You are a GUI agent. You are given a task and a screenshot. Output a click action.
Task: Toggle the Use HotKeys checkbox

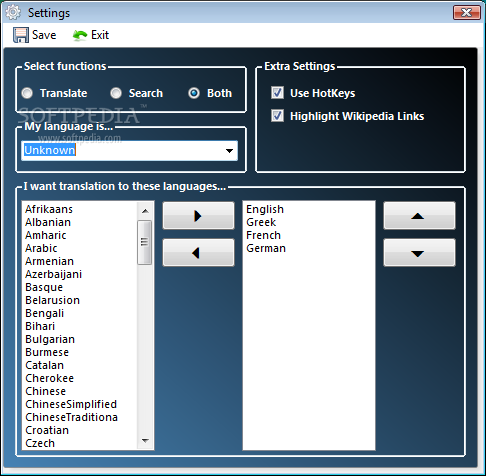coord(277,93)
